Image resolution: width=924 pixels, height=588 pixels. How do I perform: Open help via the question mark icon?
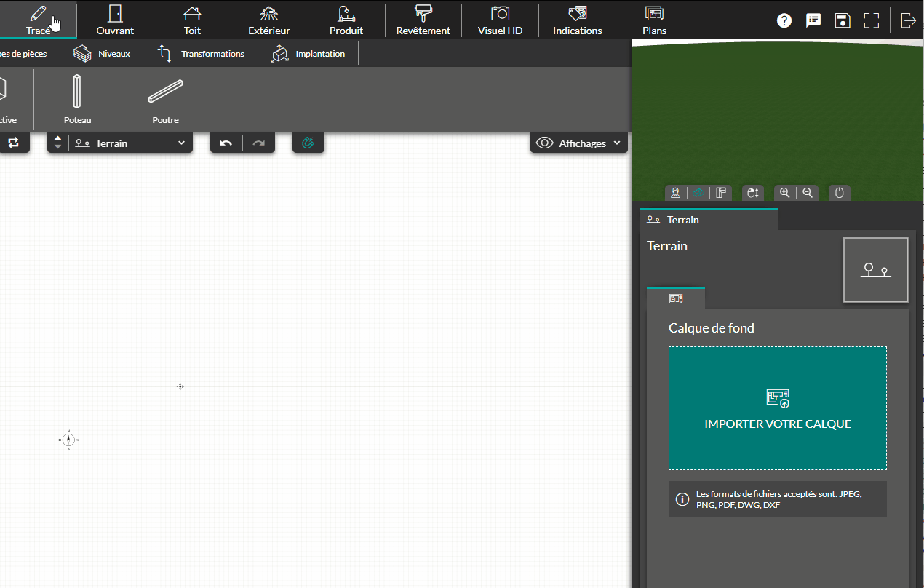[x=784, y=20]
